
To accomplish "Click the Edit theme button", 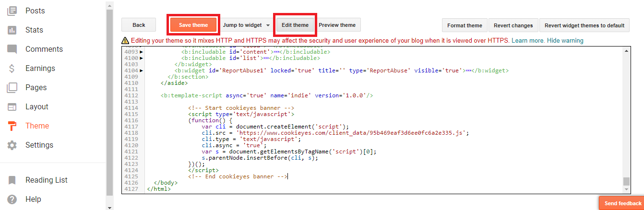I will [x=295, y=25].
